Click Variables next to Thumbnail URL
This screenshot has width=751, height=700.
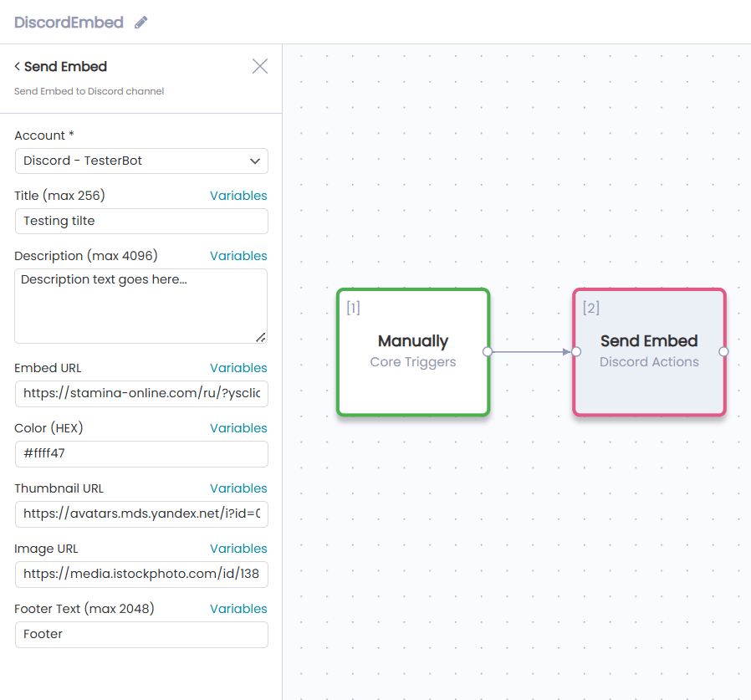[x=238, y=488]
